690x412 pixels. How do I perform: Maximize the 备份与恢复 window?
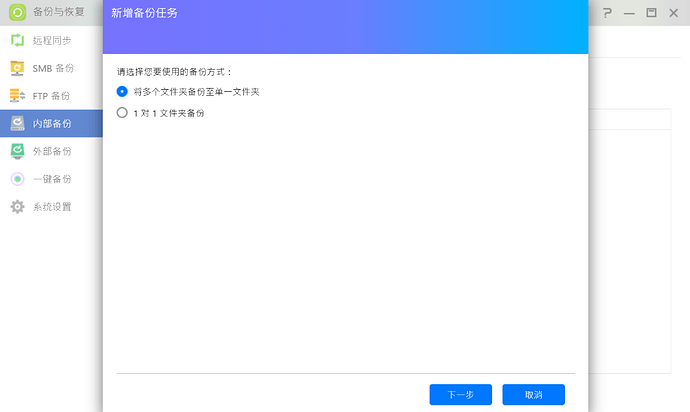point(651,14)
